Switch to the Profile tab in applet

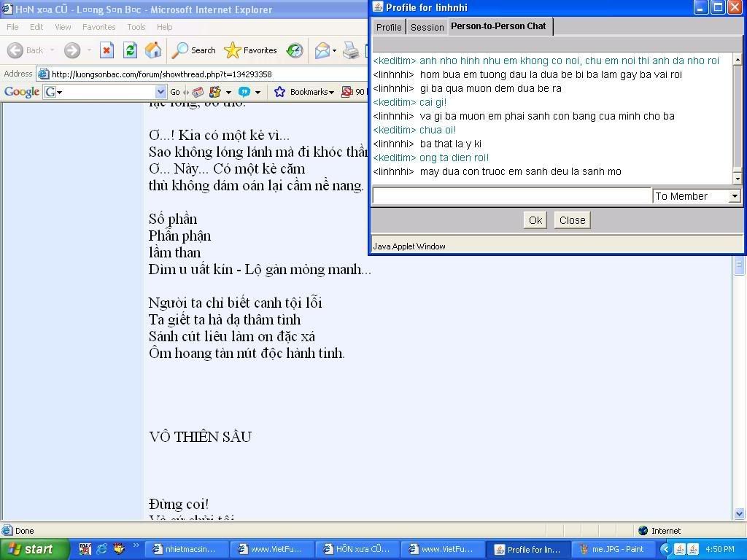click(389, 27)
